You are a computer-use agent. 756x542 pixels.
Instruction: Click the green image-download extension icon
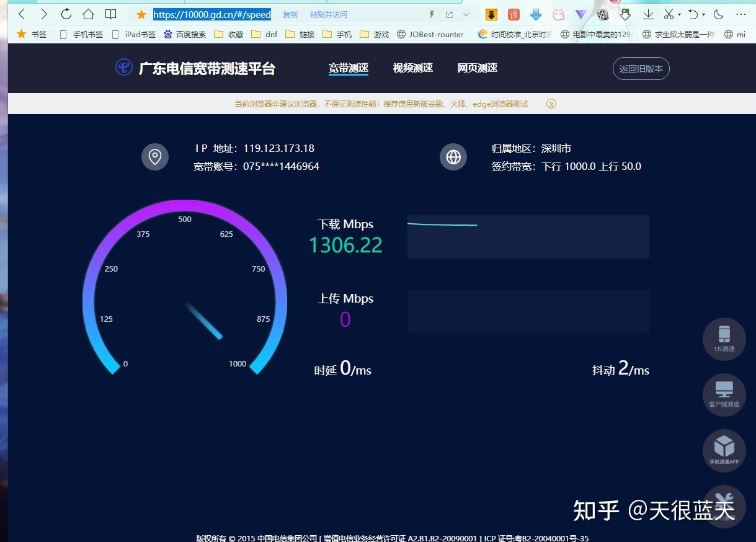[x=626, y=14]
